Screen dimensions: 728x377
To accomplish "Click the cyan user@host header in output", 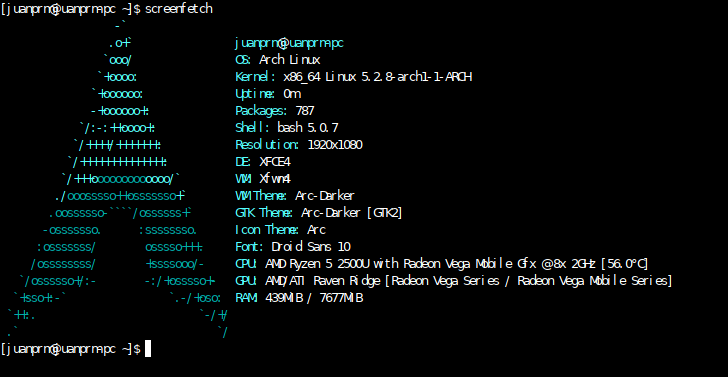I will coord(289,44).
